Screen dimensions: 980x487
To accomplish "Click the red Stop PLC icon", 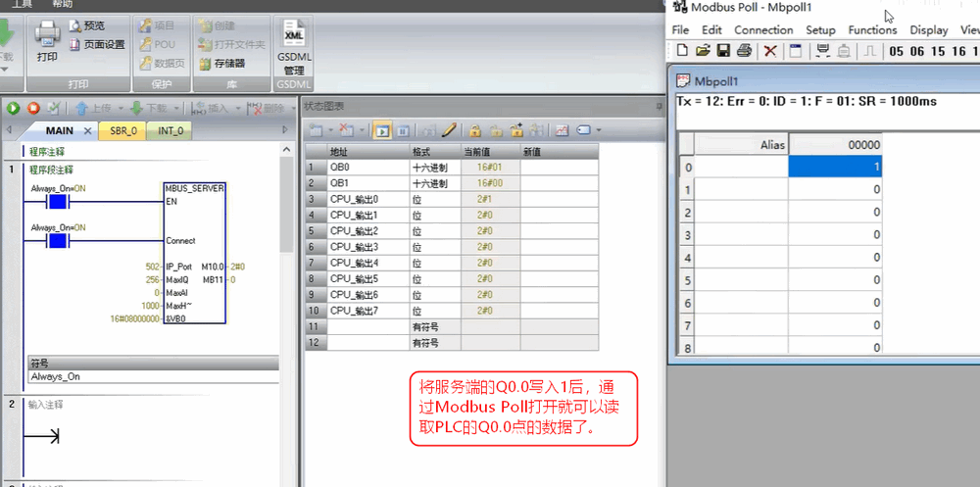I will 33,108.
